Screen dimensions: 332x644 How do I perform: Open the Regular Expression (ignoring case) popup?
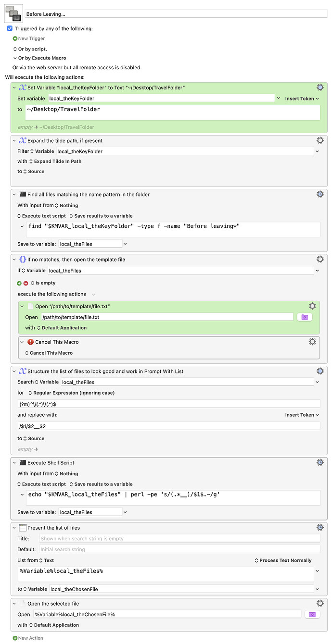point(71,393)
